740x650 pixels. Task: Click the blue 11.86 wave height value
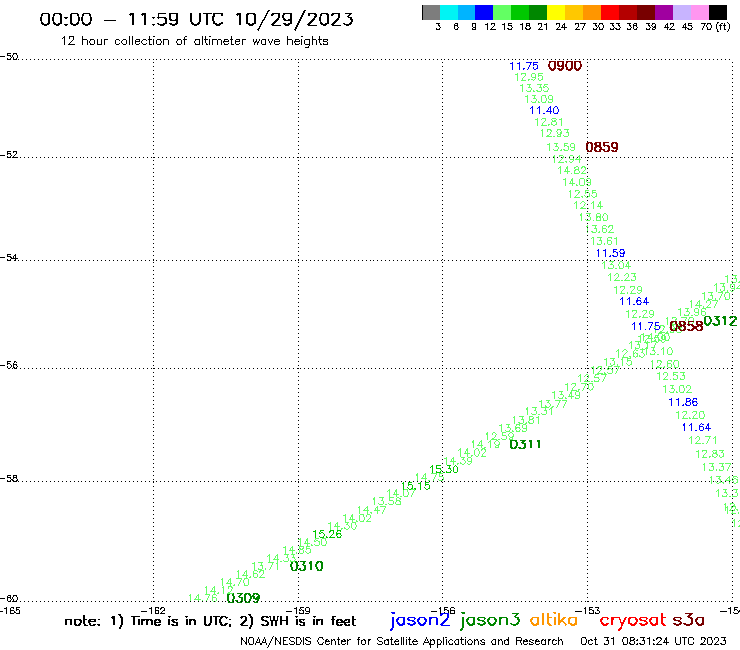[x=683, y=402]
